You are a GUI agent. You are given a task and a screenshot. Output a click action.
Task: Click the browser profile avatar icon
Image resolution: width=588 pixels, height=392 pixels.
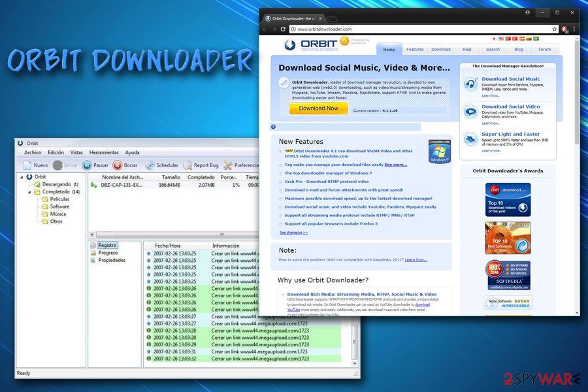coord(528,12)
